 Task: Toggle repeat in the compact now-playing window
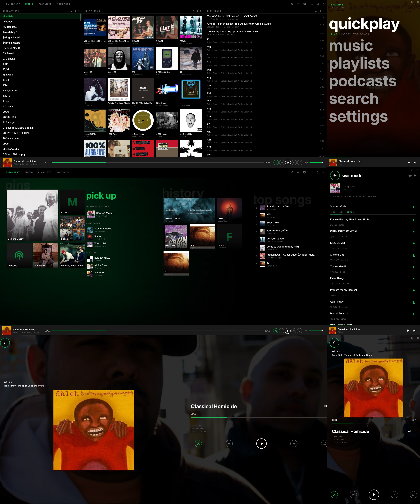click(x=413, y=494)
